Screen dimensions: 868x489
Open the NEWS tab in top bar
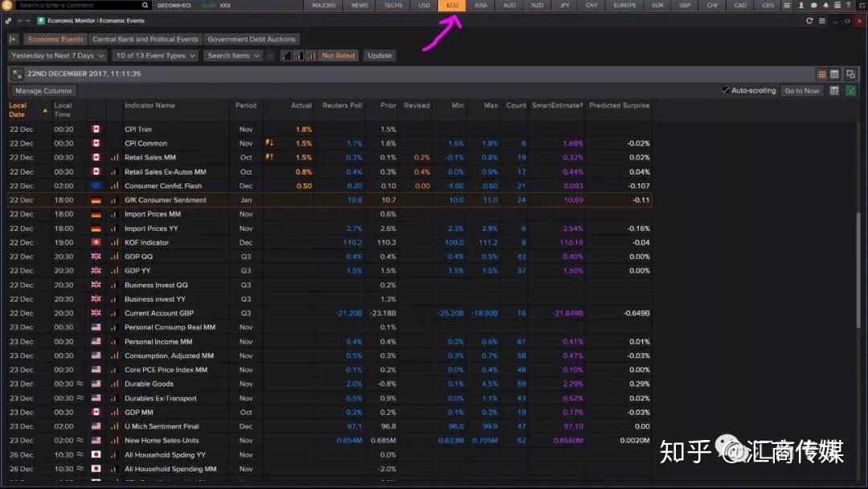coord(360,5)
